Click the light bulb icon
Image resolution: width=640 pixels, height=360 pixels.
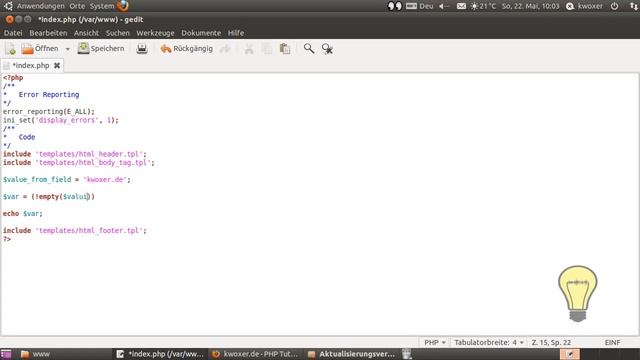578,293
